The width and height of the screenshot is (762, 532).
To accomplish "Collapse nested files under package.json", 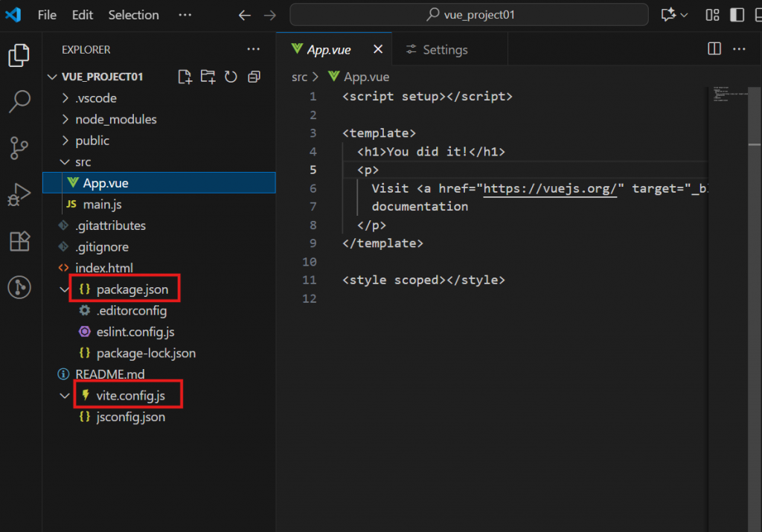I will click(64, 289).
